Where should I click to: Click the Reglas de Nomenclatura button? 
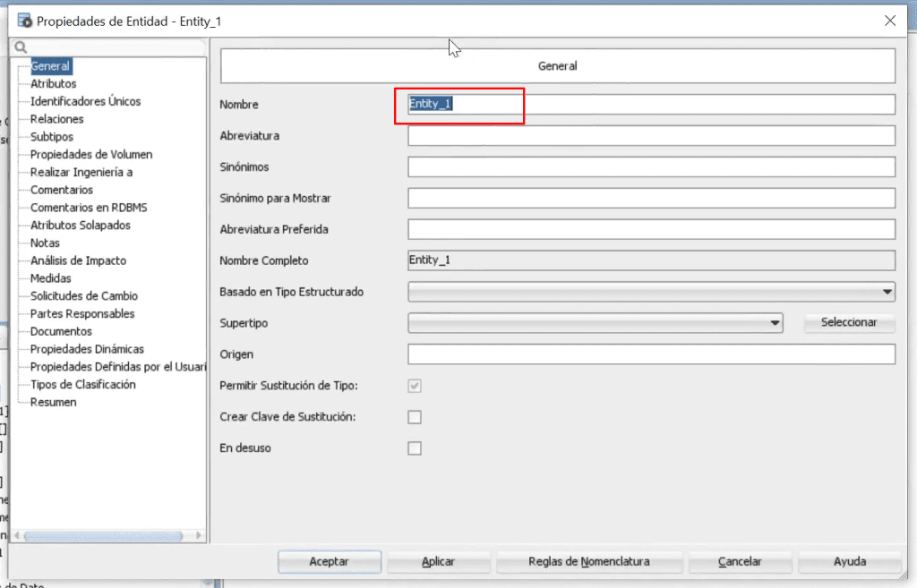[x=589, y=561]
